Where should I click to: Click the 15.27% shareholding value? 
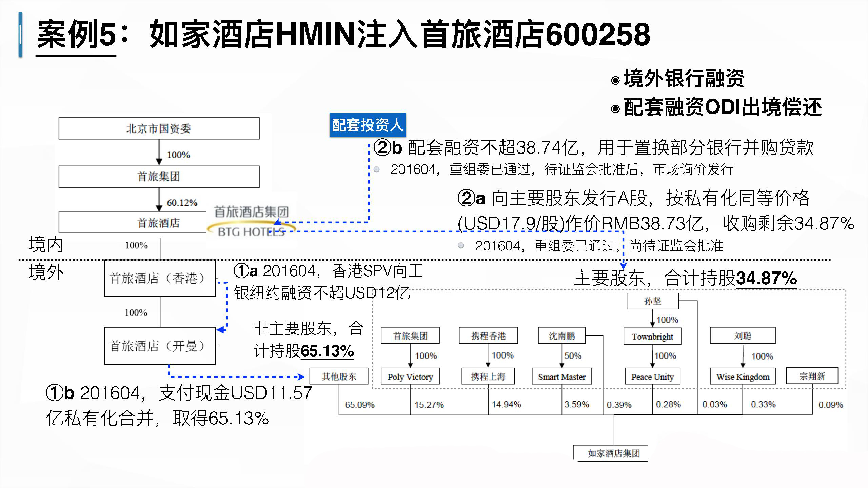point(429,405)
